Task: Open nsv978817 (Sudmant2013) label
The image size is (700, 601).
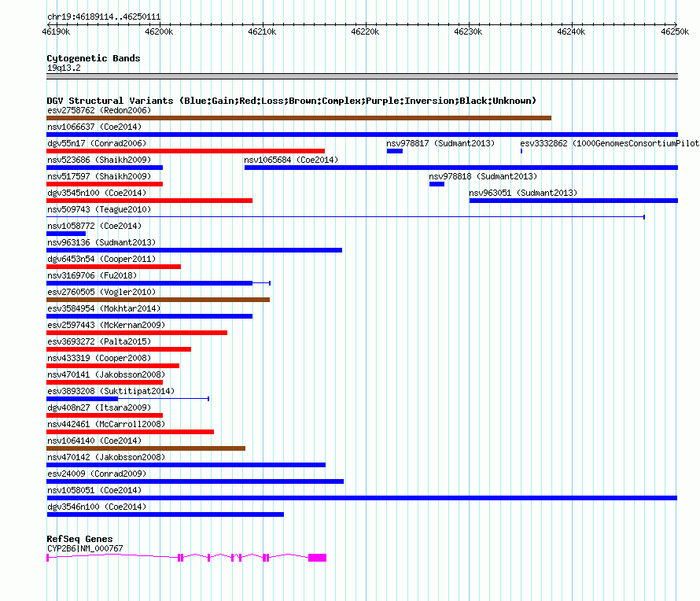Action: 440,143
